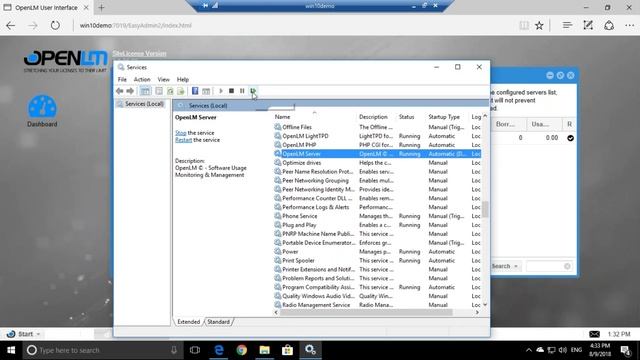
Task: Open Microsoft Edge from the taskbar
Action: [219, 350]
